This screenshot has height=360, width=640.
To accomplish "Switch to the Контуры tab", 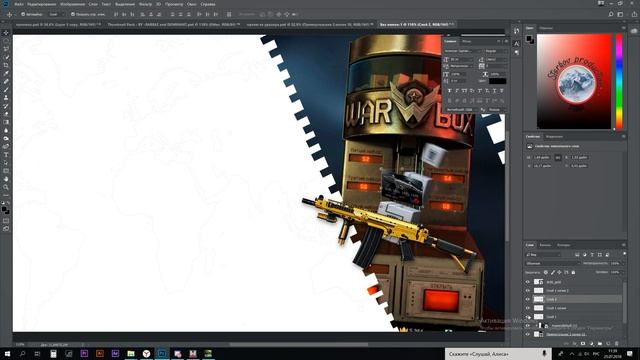I will (x=564, y=245).
